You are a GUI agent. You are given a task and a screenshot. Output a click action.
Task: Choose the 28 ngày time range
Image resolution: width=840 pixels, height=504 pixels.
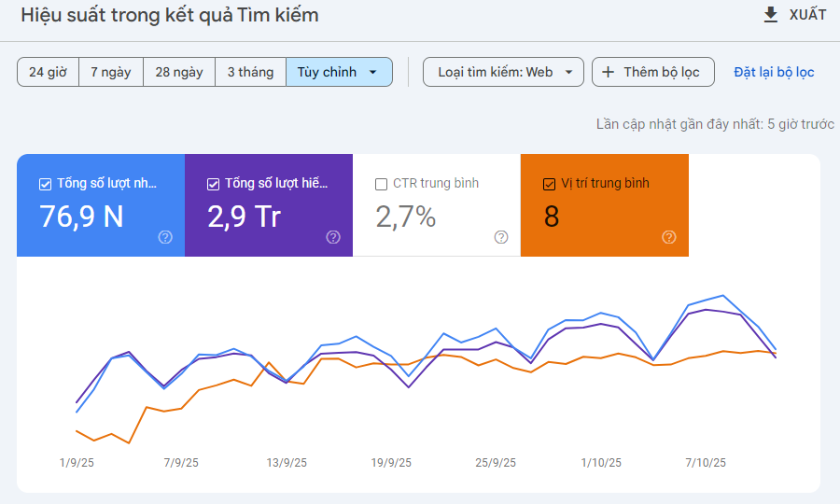[x=179, y=72]
